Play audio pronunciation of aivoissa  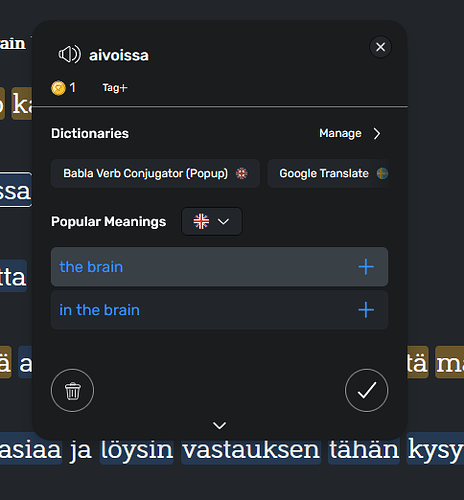tap(69, 54)
